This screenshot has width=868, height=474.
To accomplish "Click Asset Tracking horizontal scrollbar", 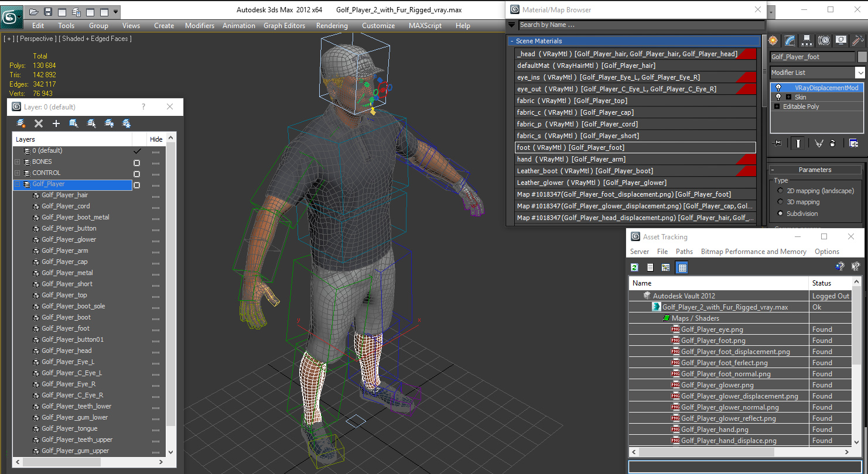I will click(740, 452).
